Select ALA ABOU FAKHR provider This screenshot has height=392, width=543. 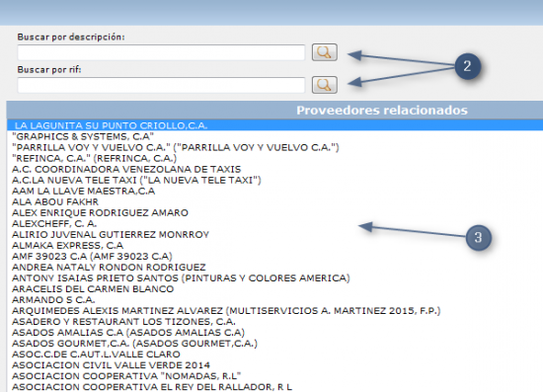click(x=275, y=201)
